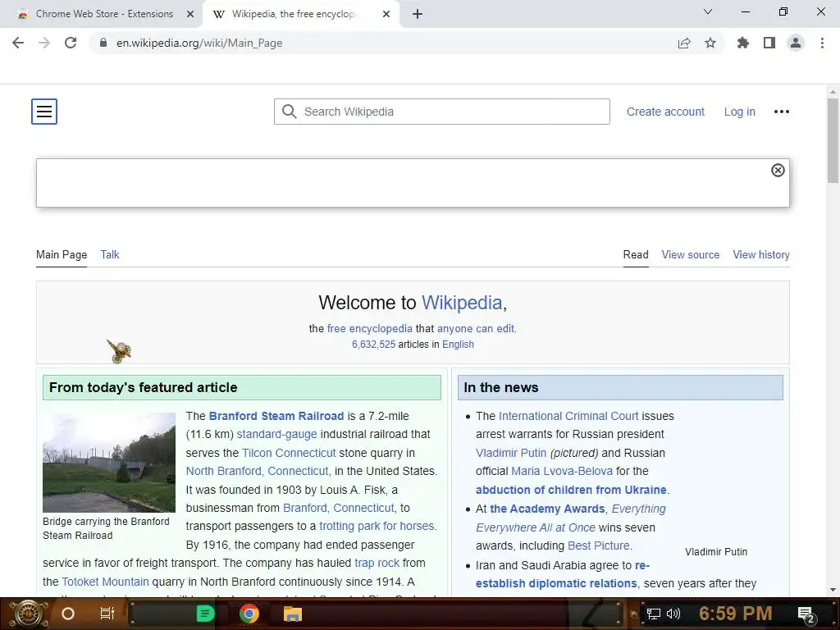The height and width of the screenshot is (630, 840).
Task: Open the Cortana search circle icon
Action: tap(67, 614)
